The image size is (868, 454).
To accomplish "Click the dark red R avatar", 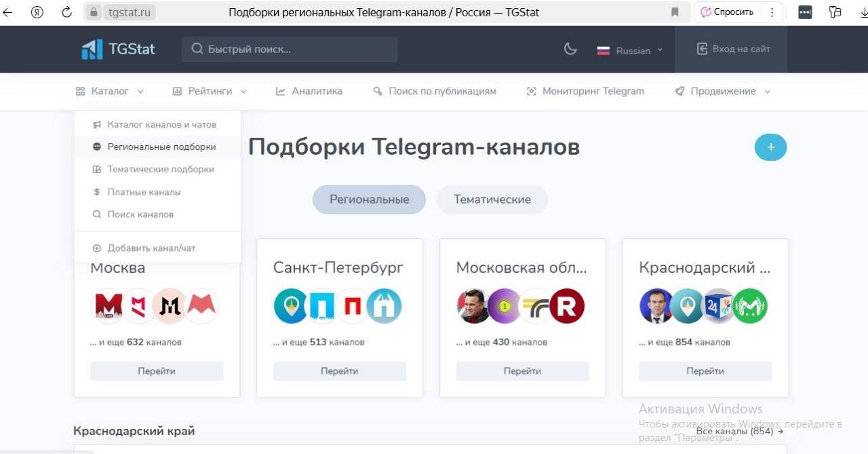I will [567, 306].
